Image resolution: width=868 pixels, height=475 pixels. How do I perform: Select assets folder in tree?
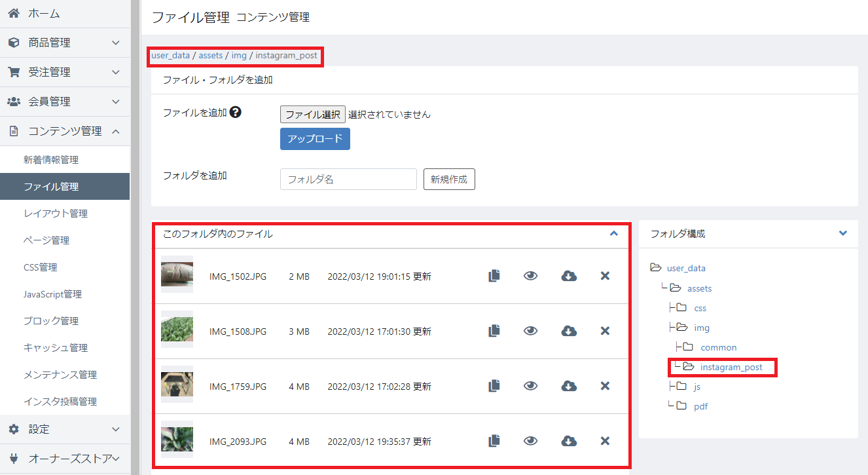click(x=699, y=288)
